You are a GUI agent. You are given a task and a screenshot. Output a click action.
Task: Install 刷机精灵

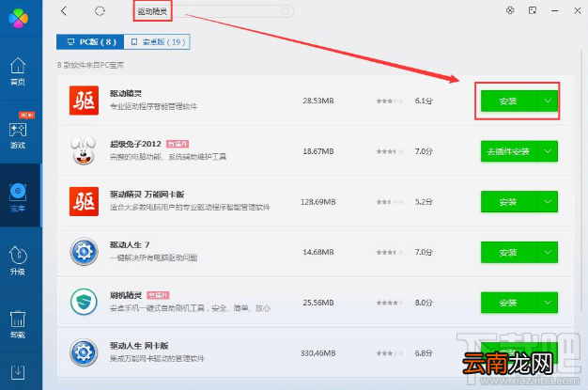coord(509,303)
